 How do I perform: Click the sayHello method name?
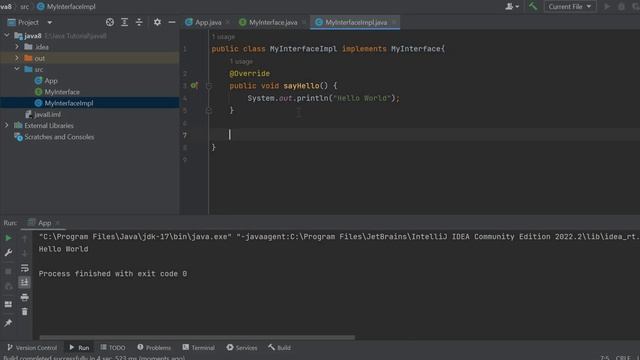[301, 86]
